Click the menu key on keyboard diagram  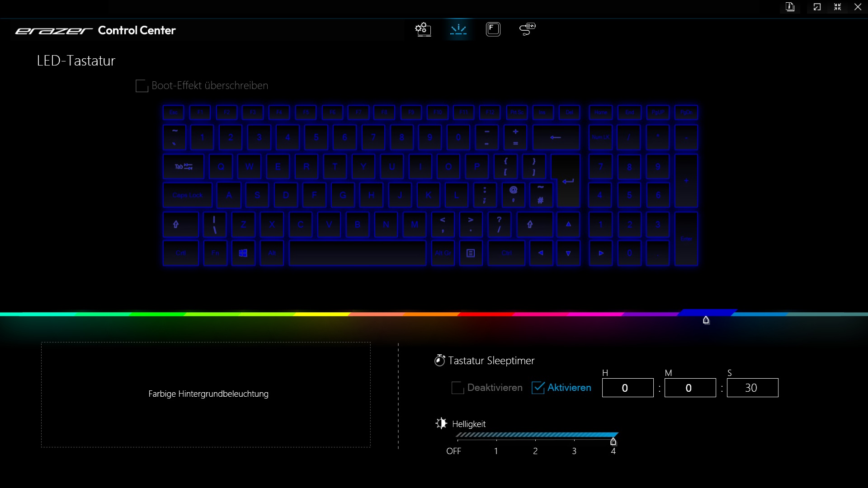(471, 253)
